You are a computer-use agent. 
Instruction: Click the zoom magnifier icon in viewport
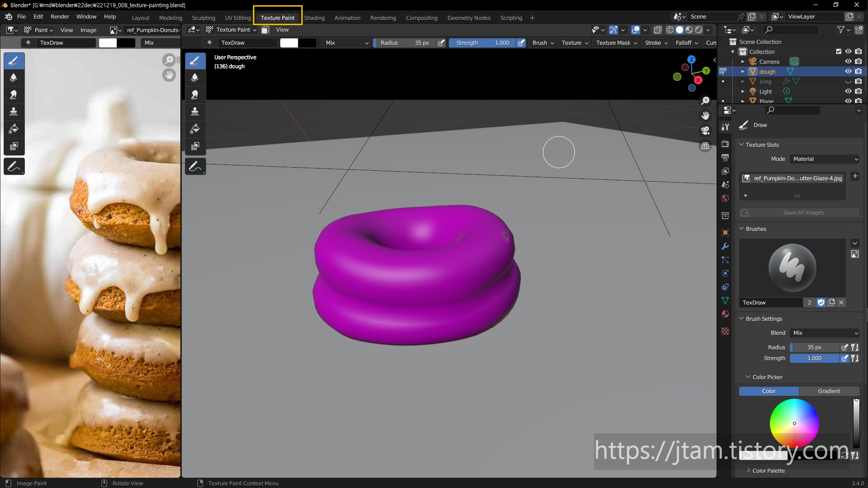point(705,101)
